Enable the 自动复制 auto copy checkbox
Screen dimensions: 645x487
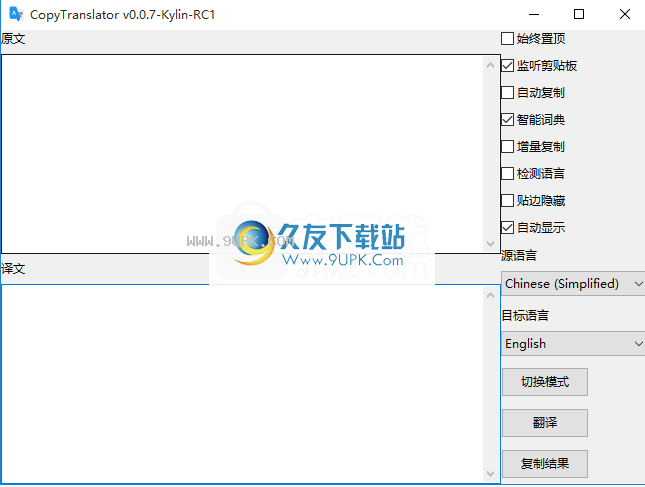pos(508,93)
